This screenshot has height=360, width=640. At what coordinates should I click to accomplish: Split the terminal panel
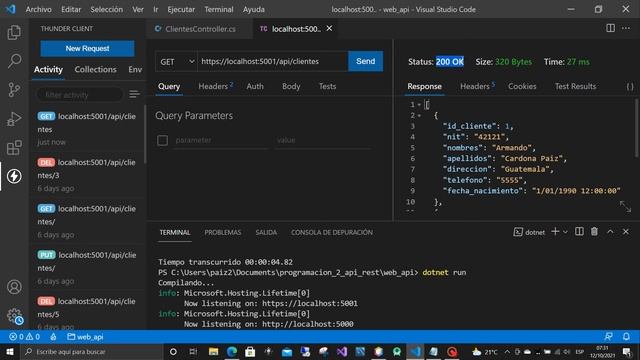point(579,231)
